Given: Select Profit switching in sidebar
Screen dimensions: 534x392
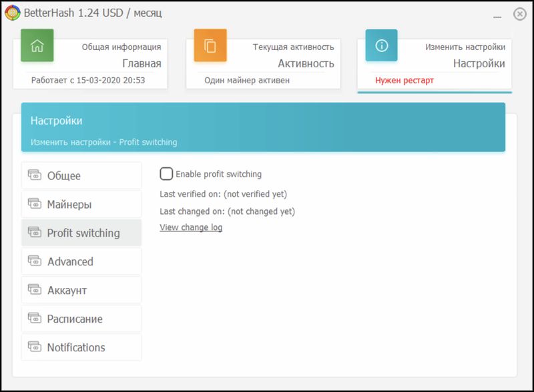Looking at the screenshot, I should 83,233.
